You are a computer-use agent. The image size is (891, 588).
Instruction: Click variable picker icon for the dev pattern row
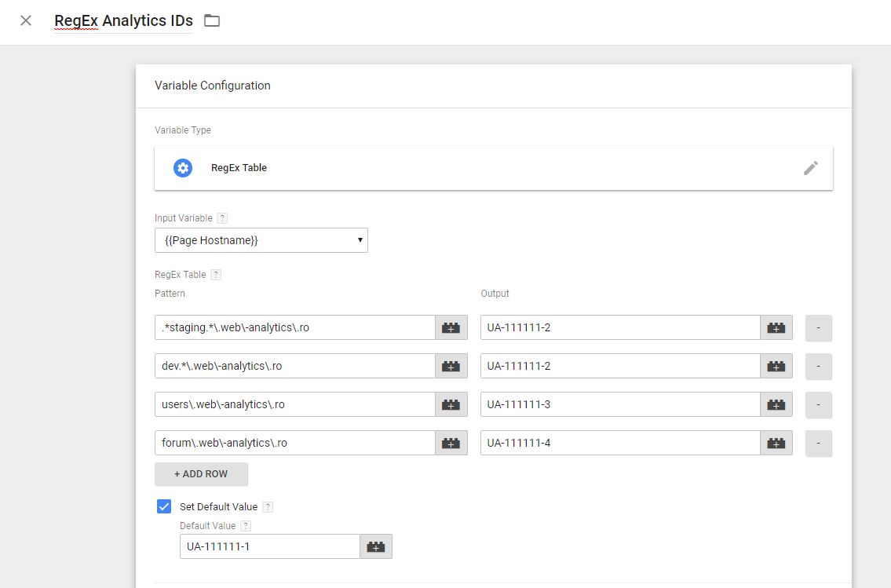tap(451, 367)
